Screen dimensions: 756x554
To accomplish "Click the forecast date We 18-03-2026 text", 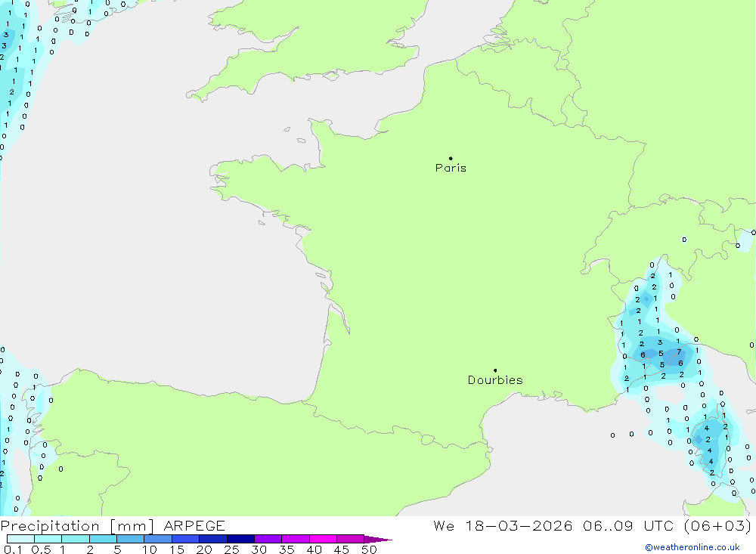I will [x=503, y=525].
